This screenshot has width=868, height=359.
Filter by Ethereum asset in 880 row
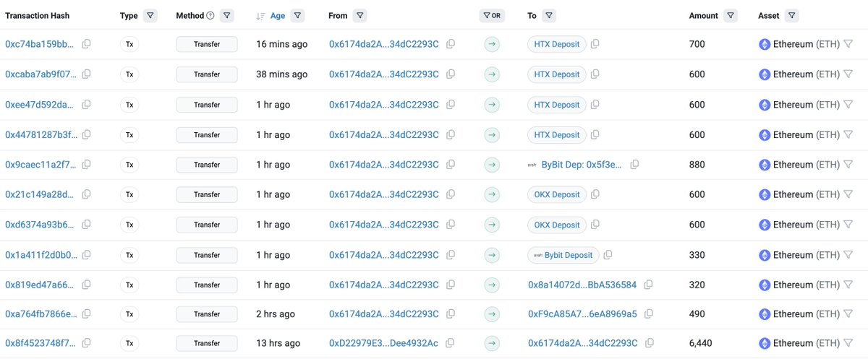pos(848,165)
